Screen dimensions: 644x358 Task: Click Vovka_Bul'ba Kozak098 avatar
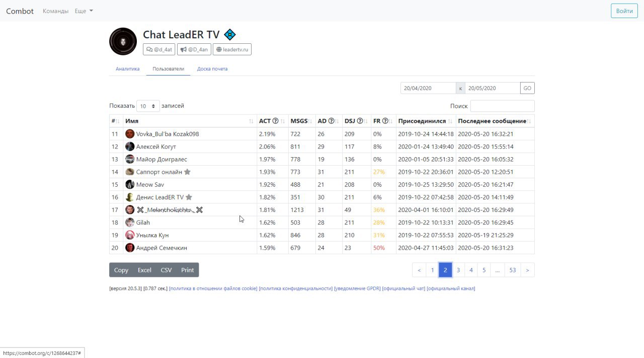[x=130, y=134]
